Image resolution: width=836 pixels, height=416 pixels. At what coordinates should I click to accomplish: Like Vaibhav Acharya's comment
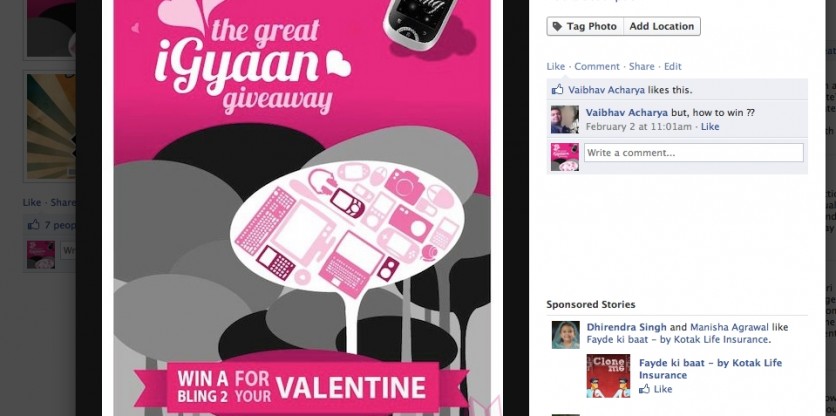[710, 126]
